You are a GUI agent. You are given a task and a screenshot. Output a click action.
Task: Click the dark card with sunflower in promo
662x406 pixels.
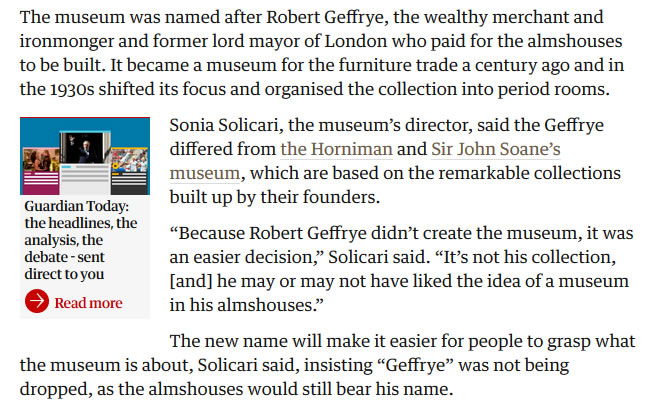point(129,171)
